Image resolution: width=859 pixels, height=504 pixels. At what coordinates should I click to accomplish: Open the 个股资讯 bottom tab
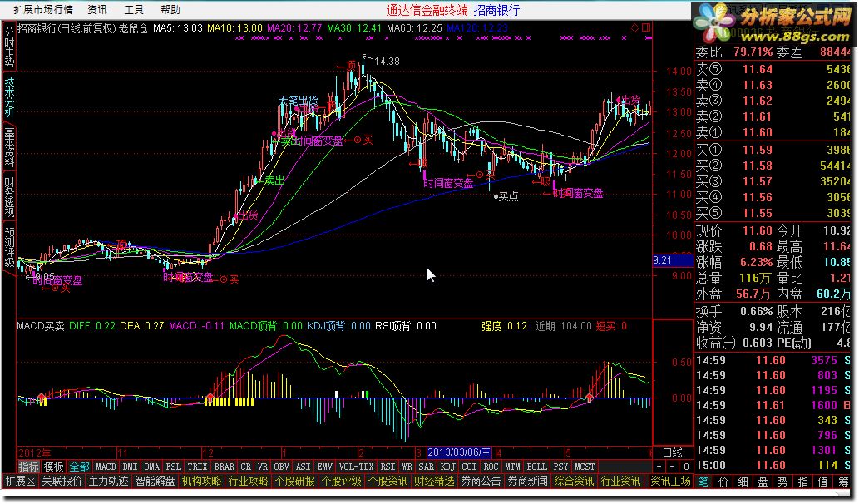388,481
